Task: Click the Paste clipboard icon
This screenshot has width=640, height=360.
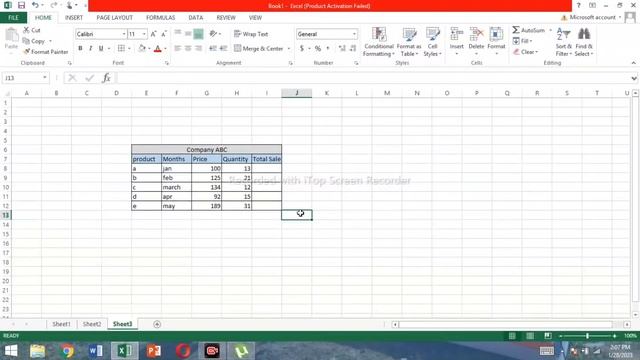Action: point(11,36)
